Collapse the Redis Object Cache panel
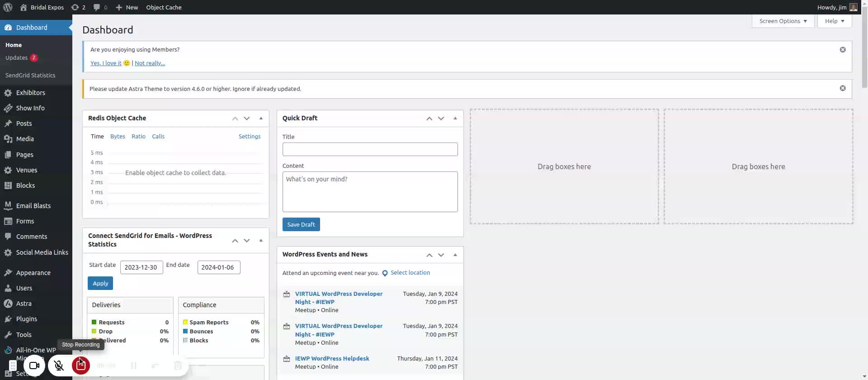The width and height of the screenshot is (868, 380). tap(261, 118)
